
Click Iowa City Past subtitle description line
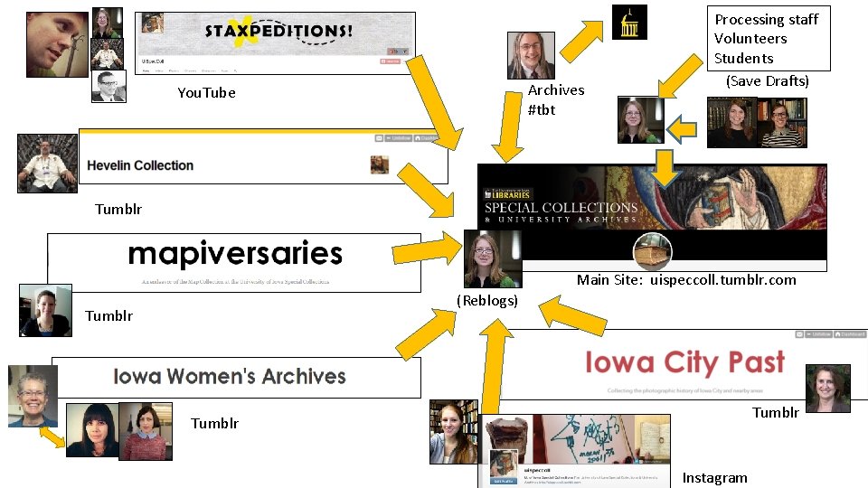[x=684, y=390]
